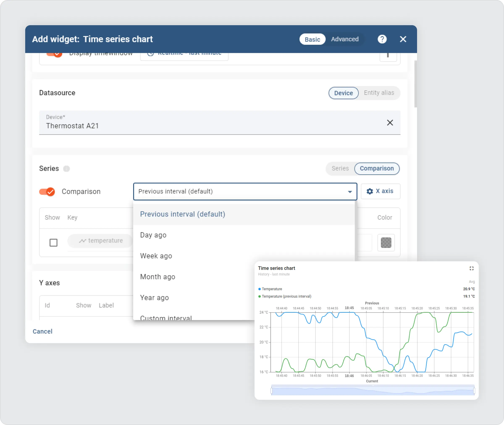Open the help icon in the dialog header

[x=382, y=39]
